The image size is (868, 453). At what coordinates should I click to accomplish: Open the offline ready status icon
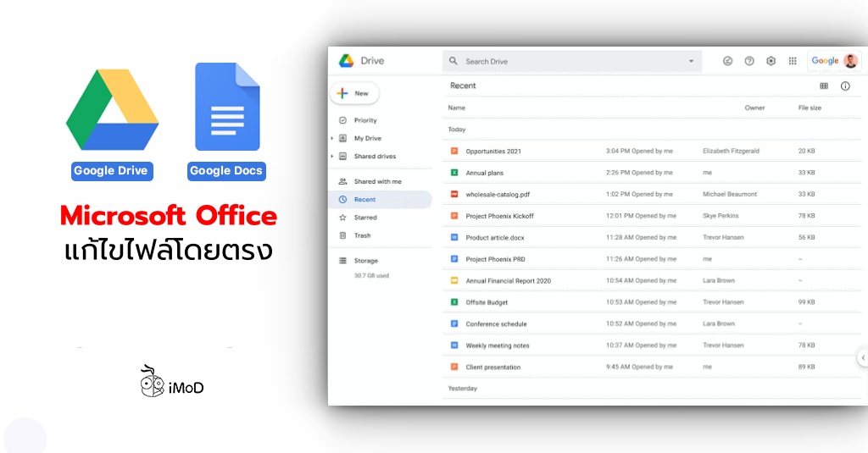727,61
